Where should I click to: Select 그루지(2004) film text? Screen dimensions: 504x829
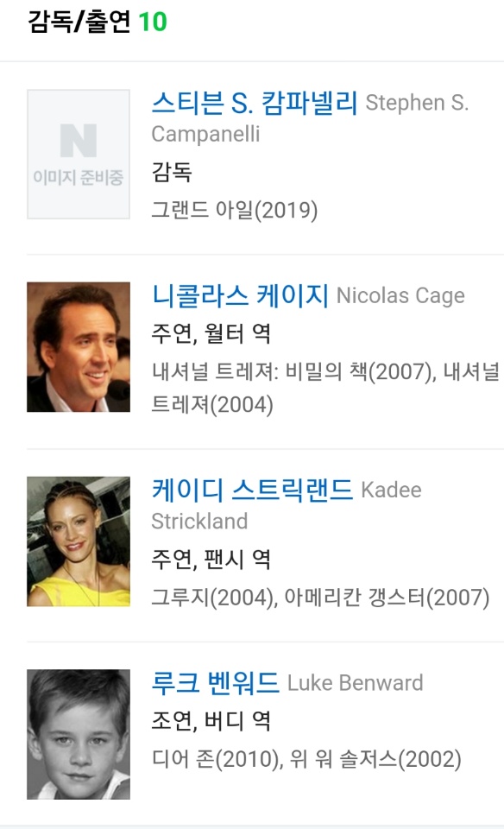point(214,598)
